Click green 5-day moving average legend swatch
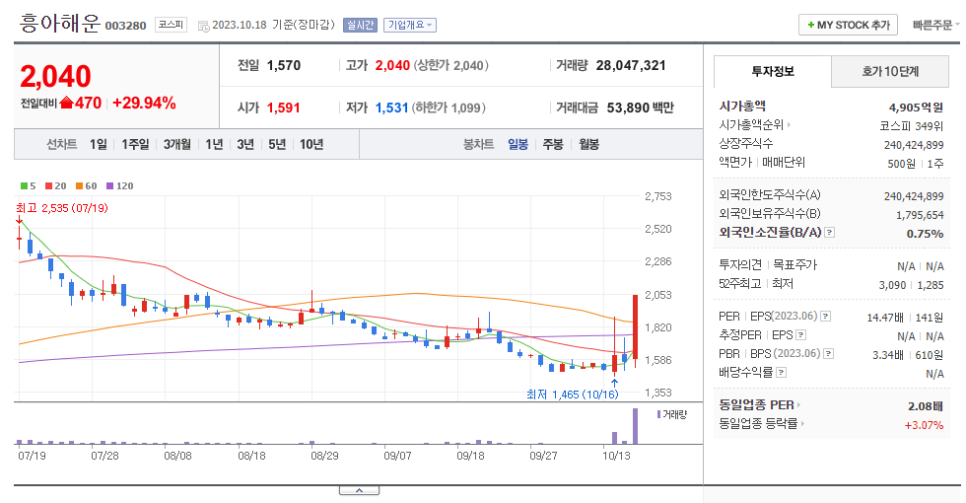966x503 pixels. click(x=23, y=186)
